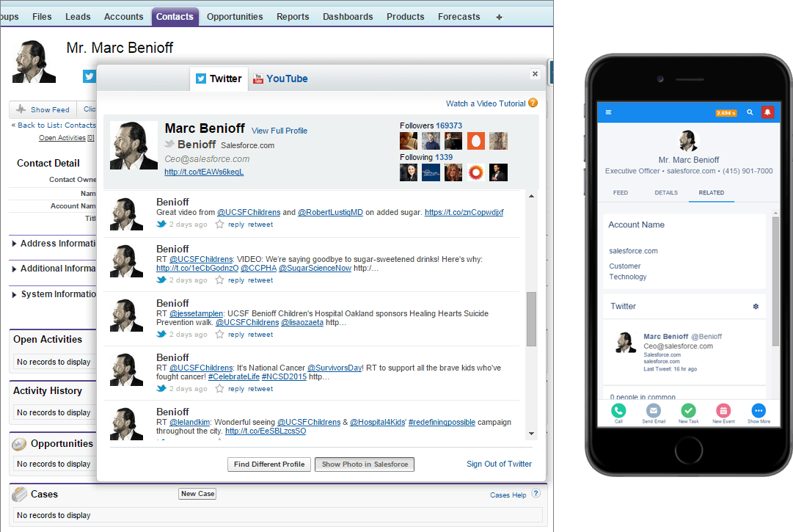Click the @RobertLustigMD mention
Screen dimensions: 793x532
coord(330,212)
